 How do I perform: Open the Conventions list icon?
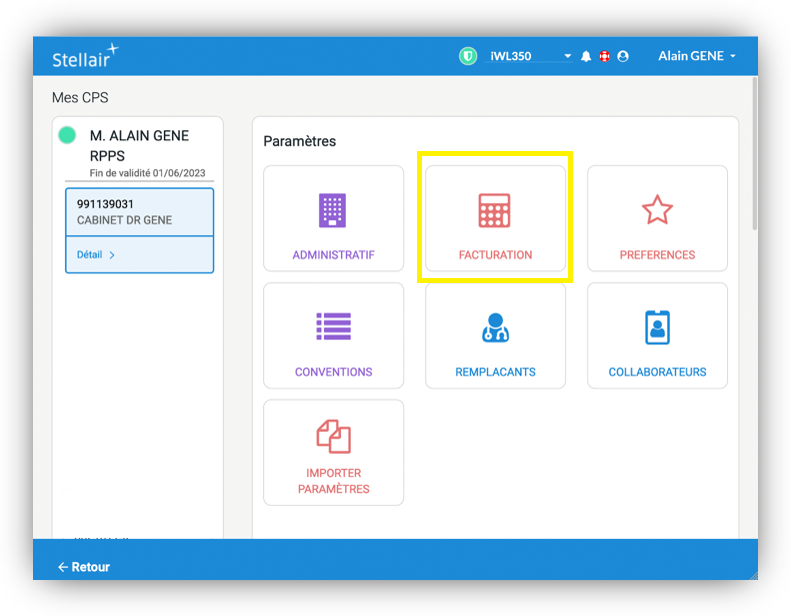pos(333,327)
